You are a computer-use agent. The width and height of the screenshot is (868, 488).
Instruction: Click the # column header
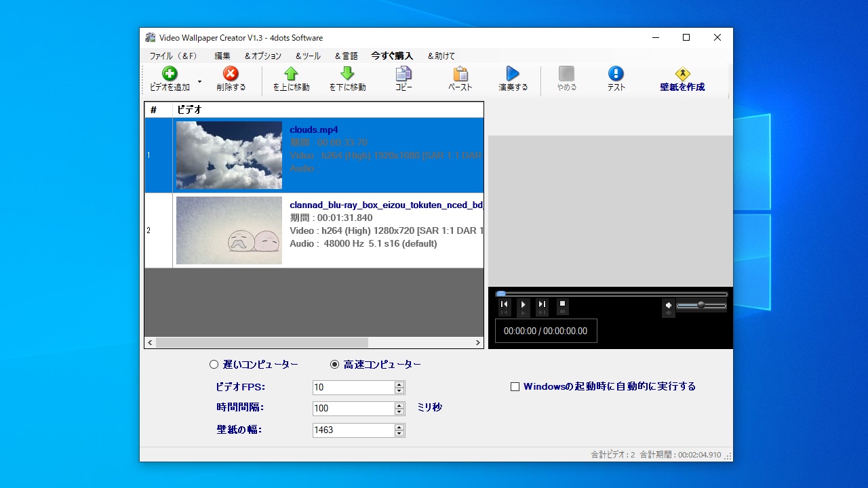pyautogui.click(x=159, y=110)
